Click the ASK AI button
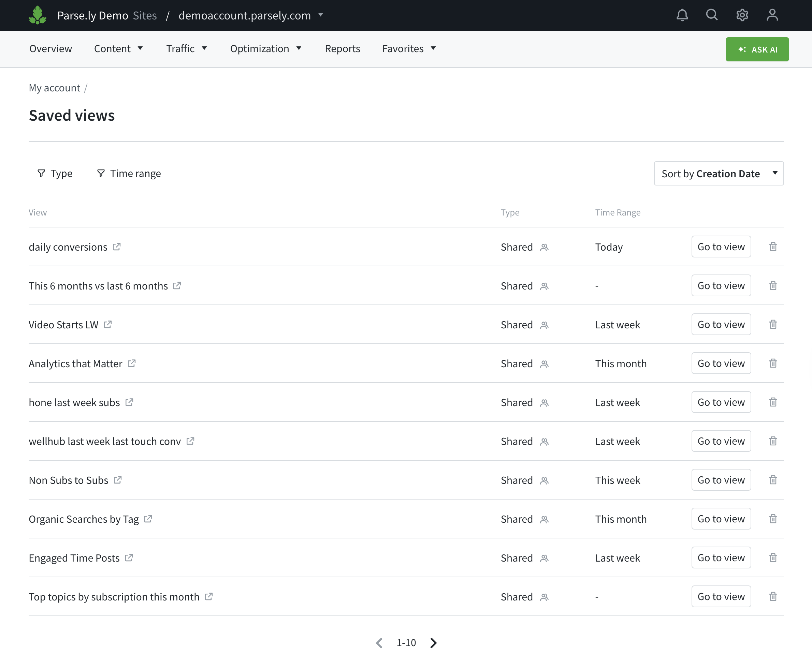The width and height of the screenshot is (812, 654). (757, 49)
